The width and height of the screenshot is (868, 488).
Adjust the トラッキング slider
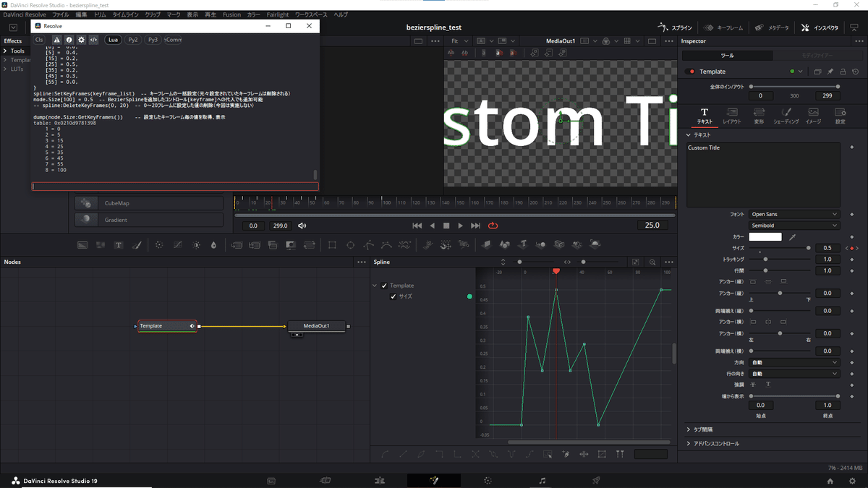click(x=766, y=259)
